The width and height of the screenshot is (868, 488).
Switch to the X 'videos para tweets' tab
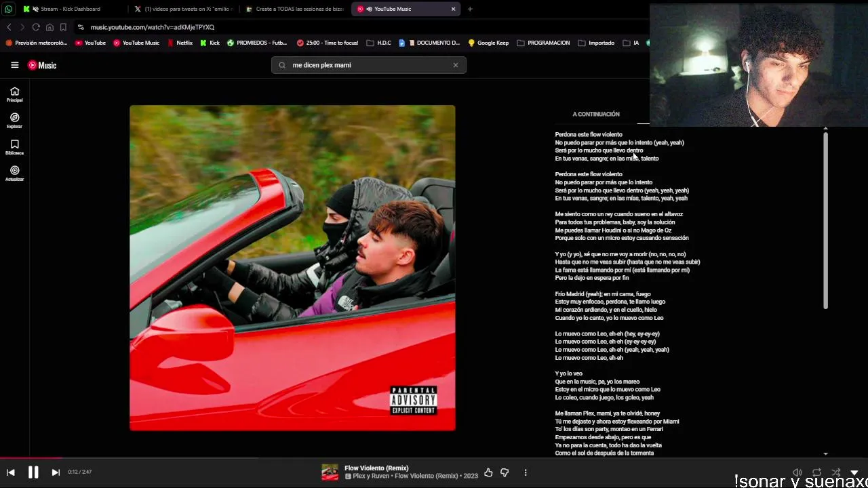183,9
